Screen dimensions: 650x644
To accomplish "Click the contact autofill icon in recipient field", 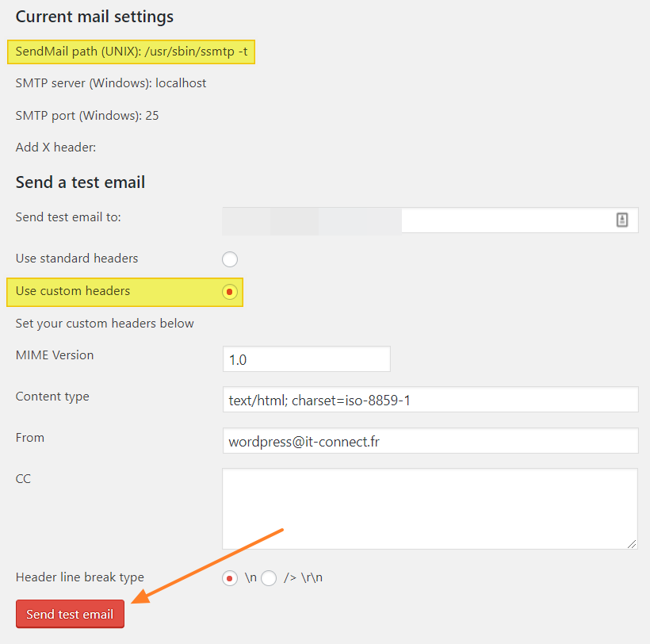I will point(622,220).
